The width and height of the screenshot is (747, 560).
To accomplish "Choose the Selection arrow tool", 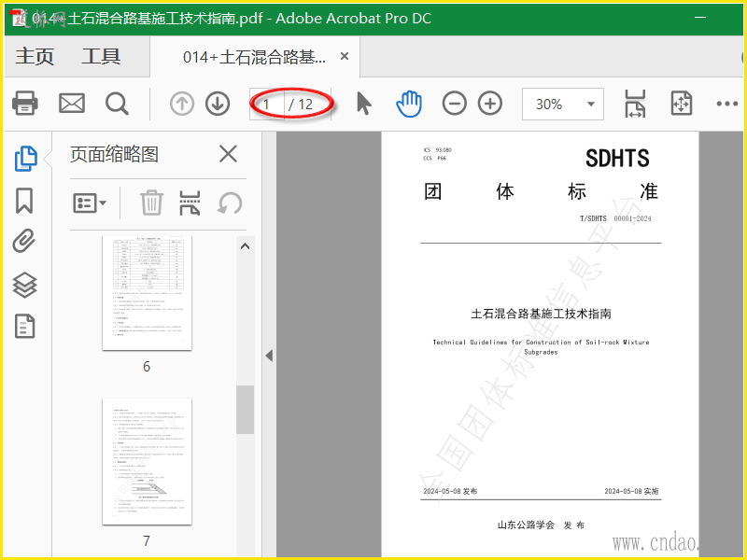I will 364,103.
